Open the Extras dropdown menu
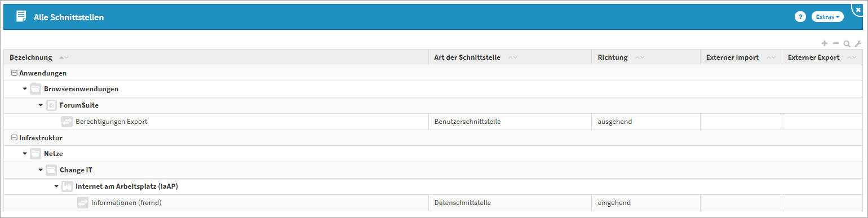The image size is (868, 218). tap(827, 17)
